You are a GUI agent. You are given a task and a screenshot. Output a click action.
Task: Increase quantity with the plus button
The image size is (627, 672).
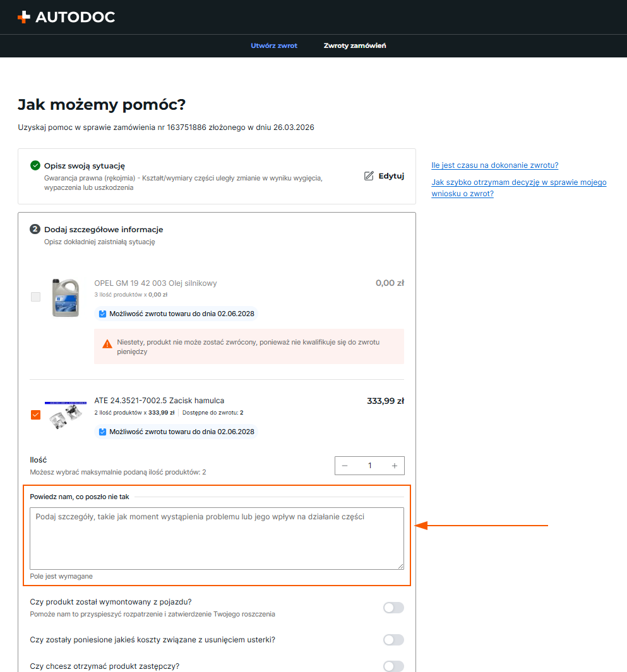pyautogui.click(x=395, y=466)
